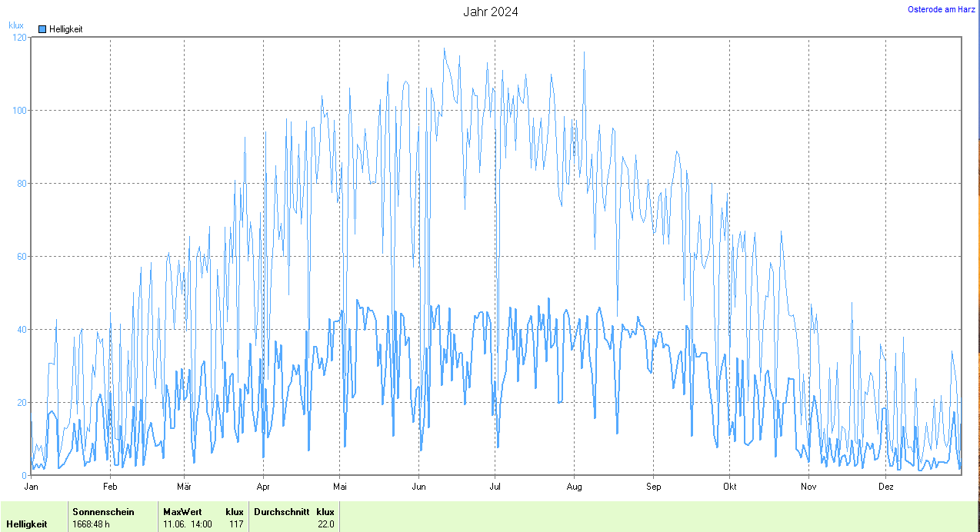Select the Okt month axis label
The image size is (980, 532).
coord(729,487)
